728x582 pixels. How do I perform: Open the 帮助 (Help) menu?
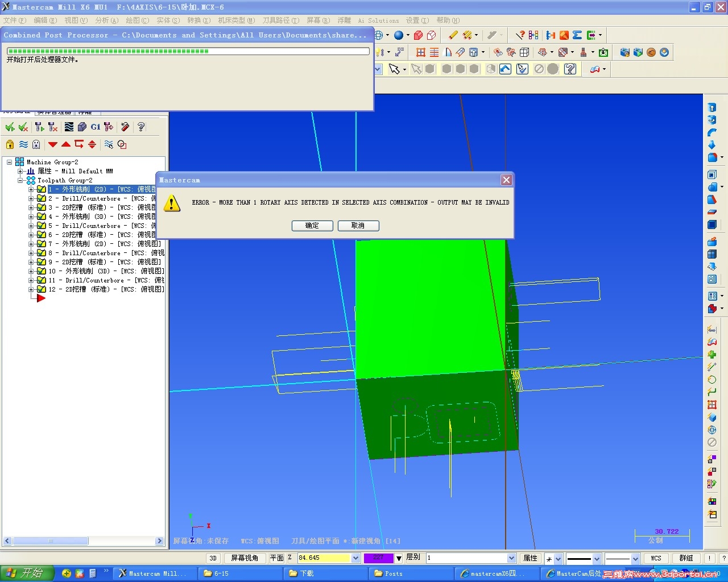click(x=448, y=20)
